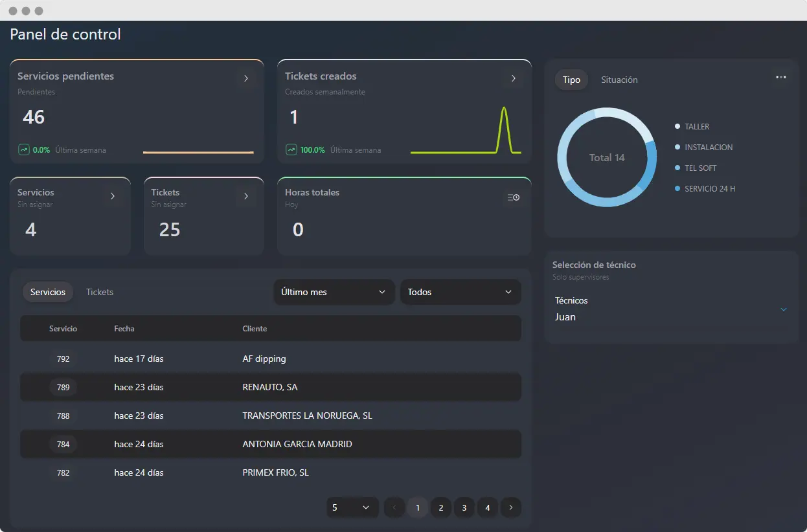Open Servicios Sin asignar with its chevron icon
Image resolution: width=807 pixels, height=532 pixels.
[x=113, y=195]
